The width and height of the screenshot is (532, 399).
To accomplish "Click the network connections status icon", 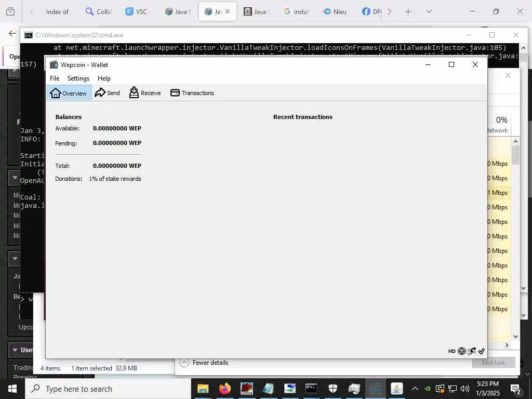I will click(472, 351).
